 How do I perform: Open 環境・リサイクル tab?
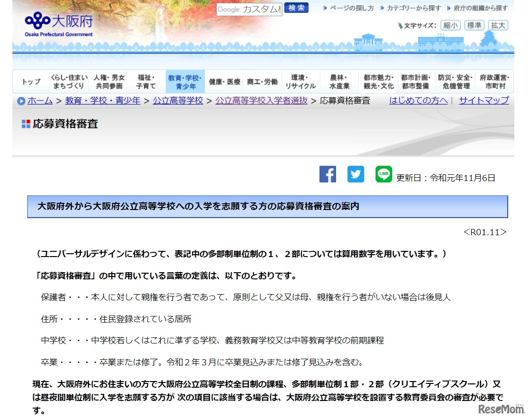(300, 82)
